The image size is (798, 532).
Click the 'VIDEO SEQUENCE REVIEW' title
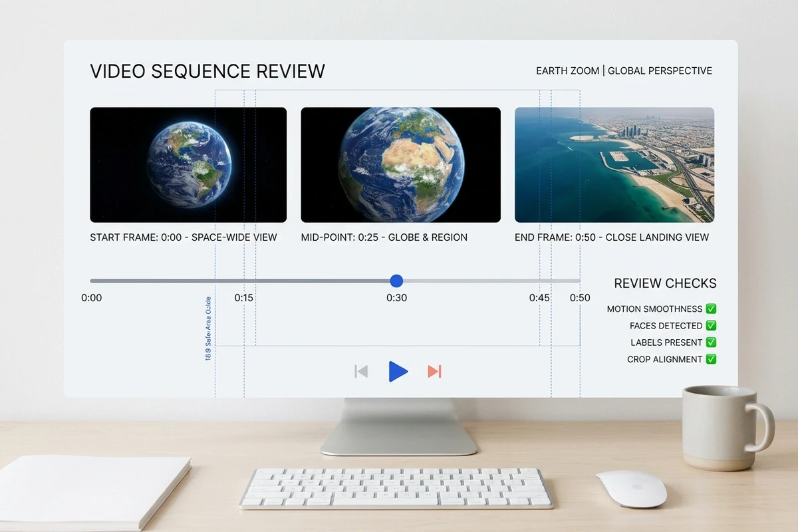tap(207, 71)
